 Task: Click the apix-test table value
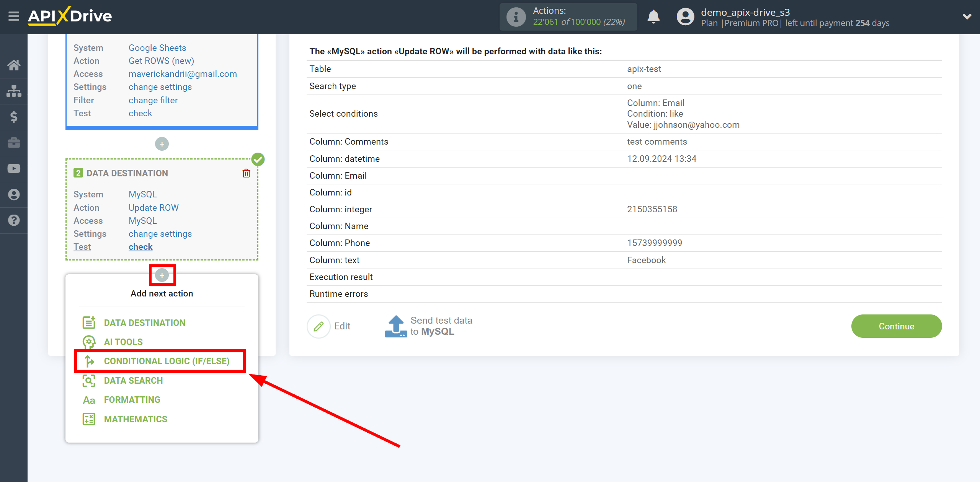tap(644, 69)
